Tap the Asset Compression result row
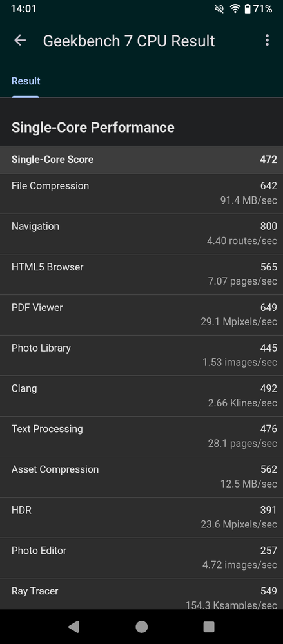Screen dimensions: 283x644 point(142,477)
